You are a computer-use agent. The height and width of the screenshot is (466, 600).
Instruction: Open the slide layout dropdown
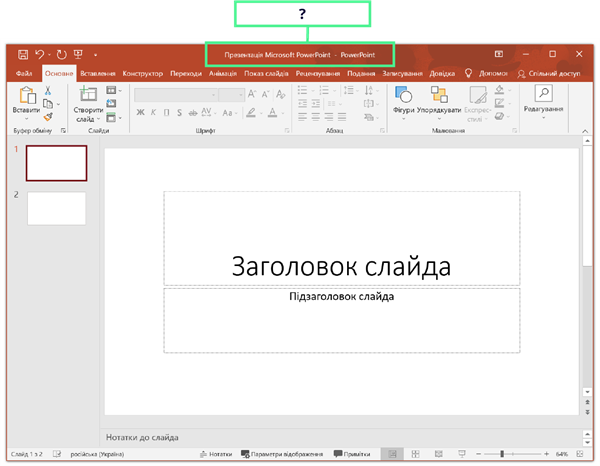click(114, 91)
